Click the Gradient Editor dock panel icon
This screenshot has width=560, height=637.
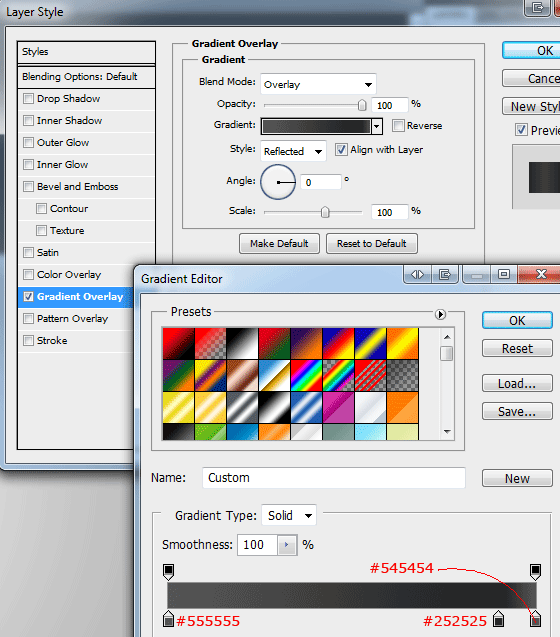(445, 275)
